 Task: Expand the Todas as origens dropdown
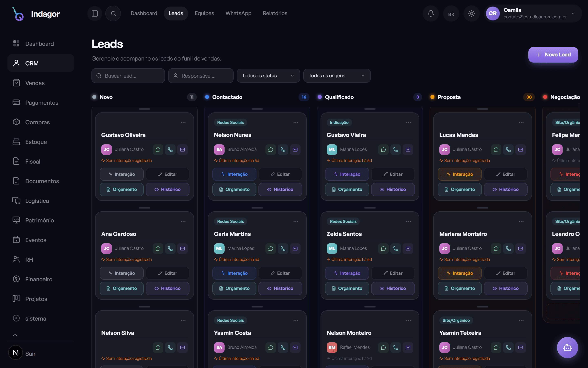pos(337,76)
